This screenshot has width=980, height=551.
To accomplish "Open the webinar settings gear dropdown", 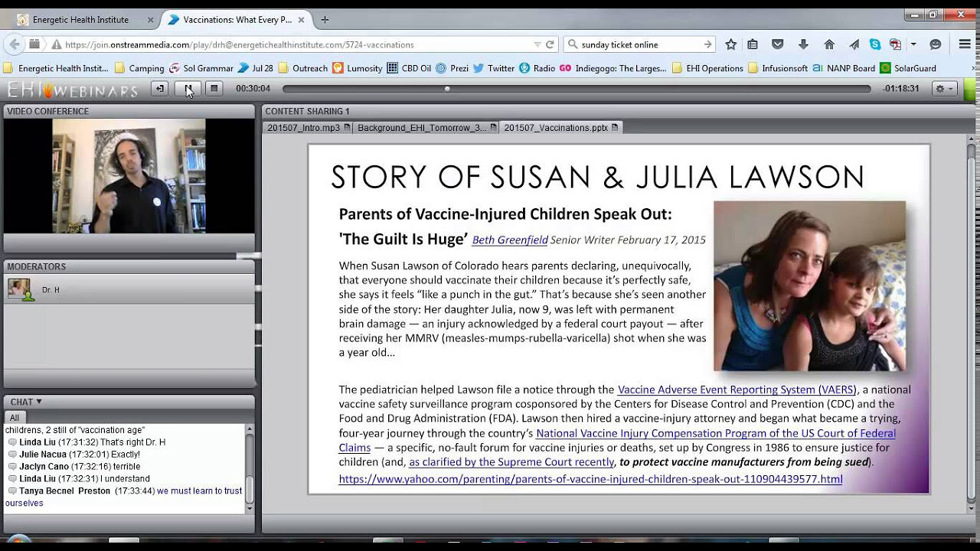I will coord(944,89).
